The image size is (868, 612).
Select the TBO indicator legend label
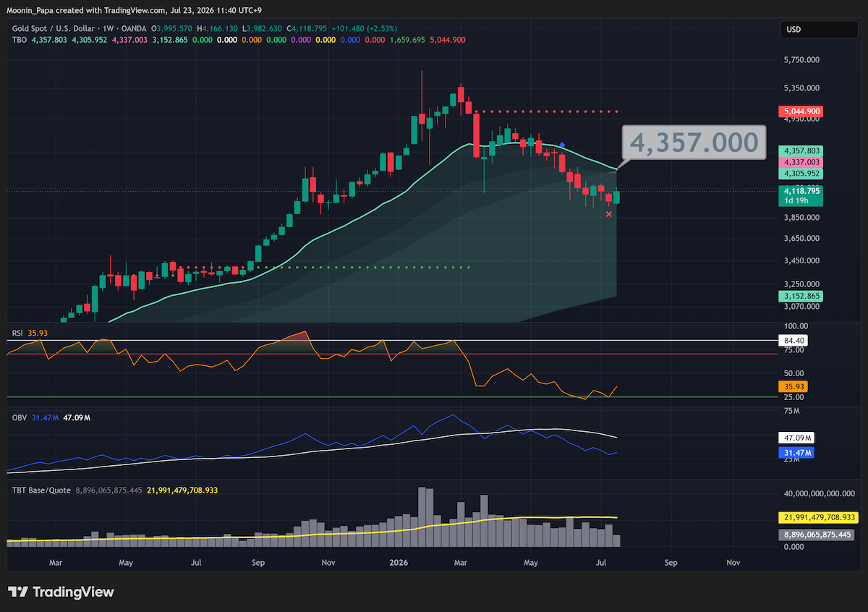pyautogui.click(x=20, y=40)
